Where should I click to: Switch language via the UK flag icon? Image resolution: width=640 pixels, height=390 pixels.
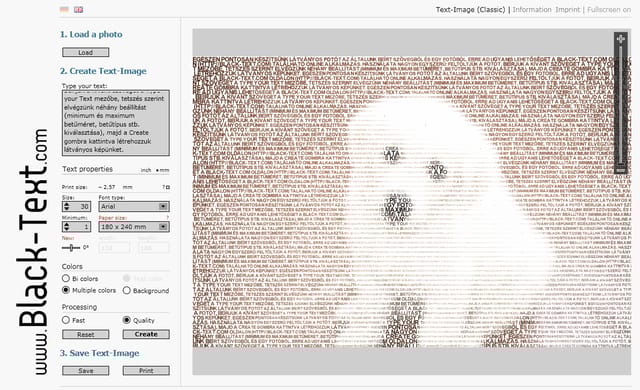click(78, 9)
